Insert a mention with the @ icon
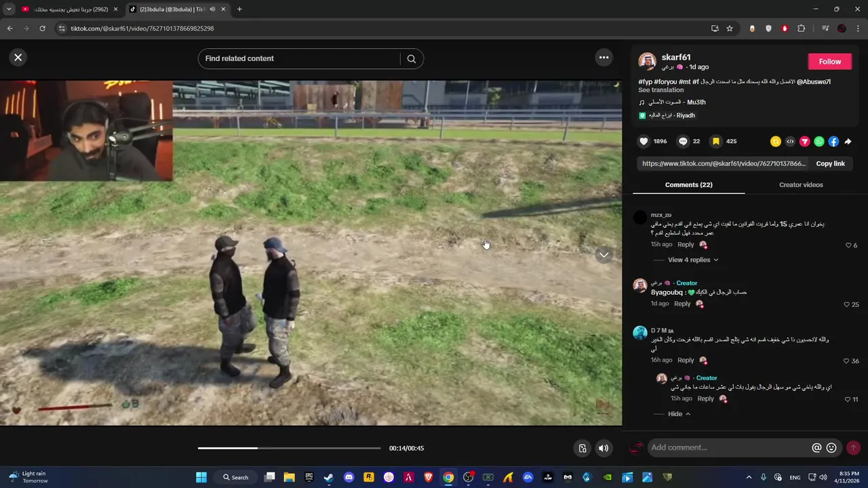The width and height of the screenshot is (868, 488). 816,448
